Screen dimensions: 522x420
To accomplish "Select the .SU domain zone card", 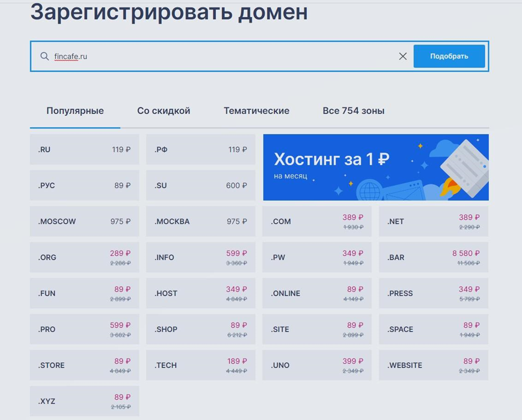I will click(x=201, y=185).
